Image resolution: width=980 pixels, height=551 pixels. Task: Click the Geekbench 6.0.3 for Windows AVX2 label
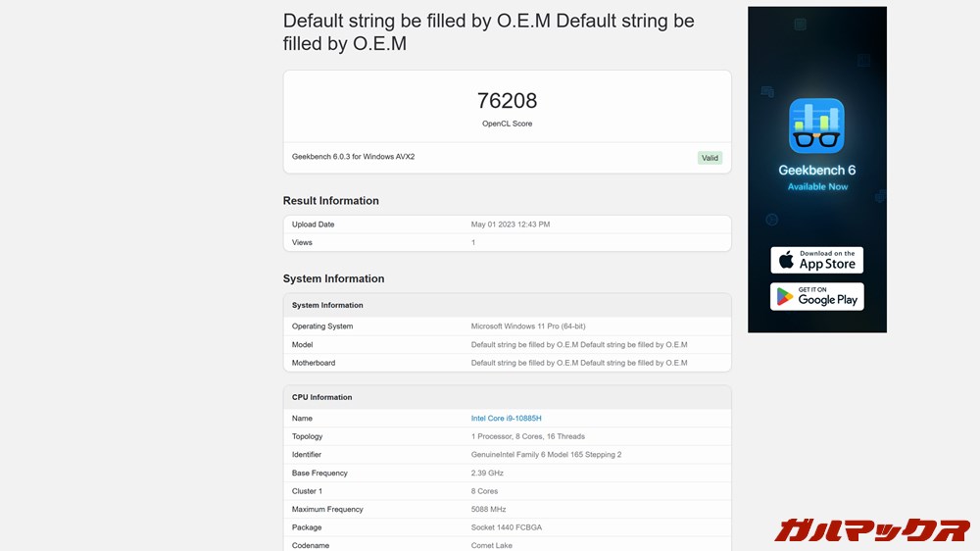353,157
